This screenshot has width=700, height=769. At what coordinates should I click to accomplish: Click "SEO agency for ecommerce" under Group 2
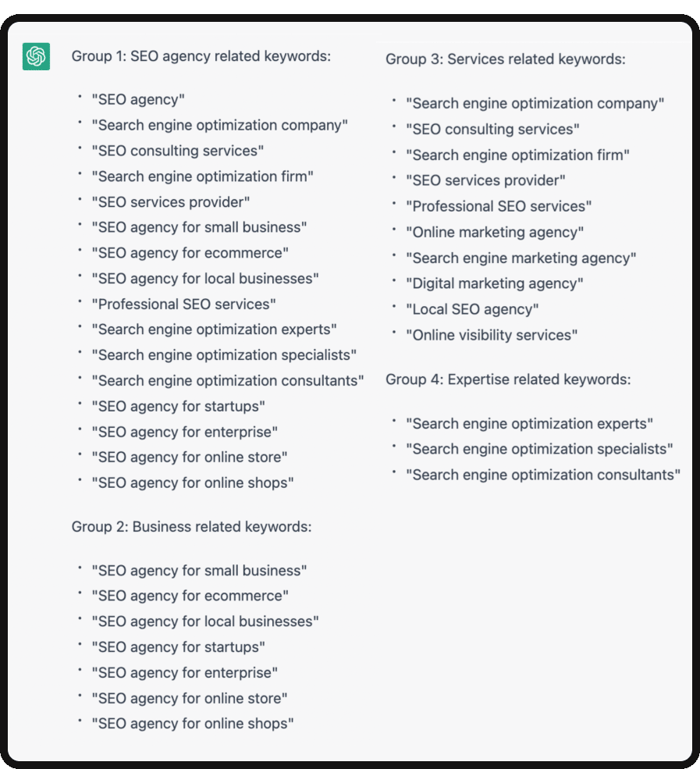point(190,596)
